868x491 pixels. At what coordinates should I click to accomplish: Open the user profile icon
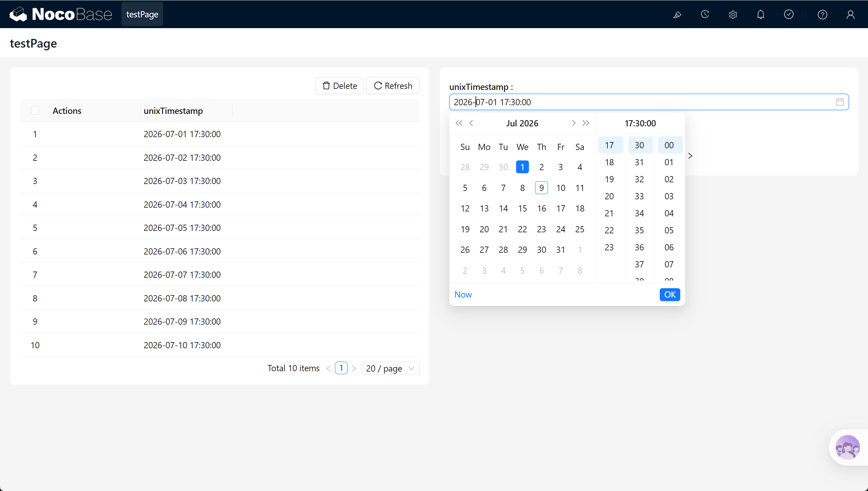pyautogui.click(x=850, y=15)
